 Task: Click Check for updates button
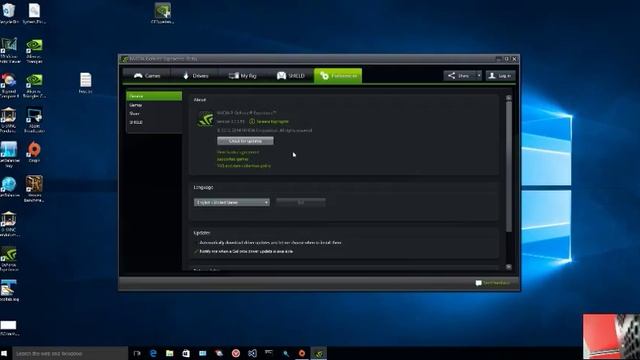(x=245, y=141)
